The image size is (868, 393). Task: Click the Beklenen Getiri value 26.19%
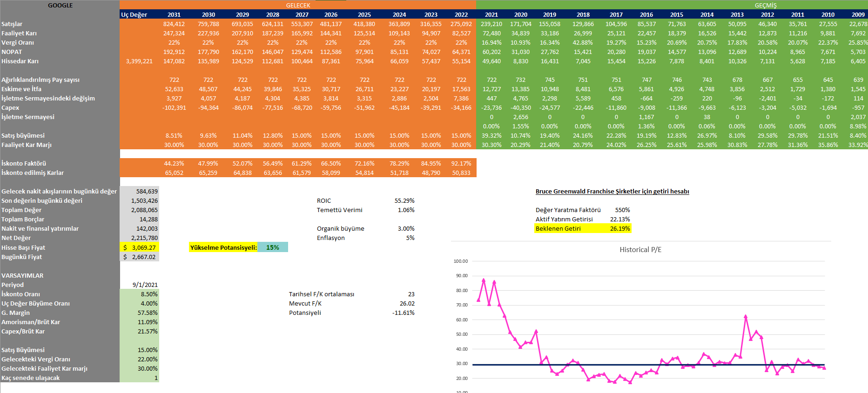620,228
